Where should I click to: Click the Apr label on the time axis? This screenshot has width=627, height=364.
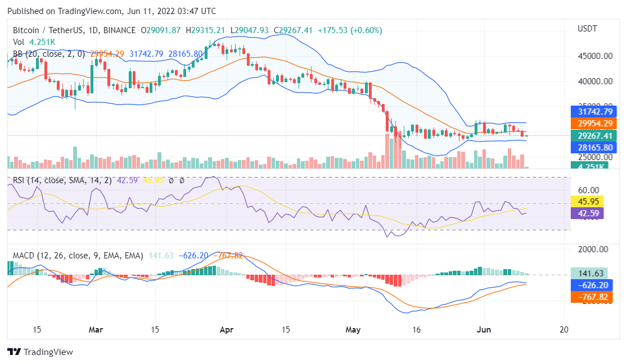pyautogui.click(x=226, y=329)
